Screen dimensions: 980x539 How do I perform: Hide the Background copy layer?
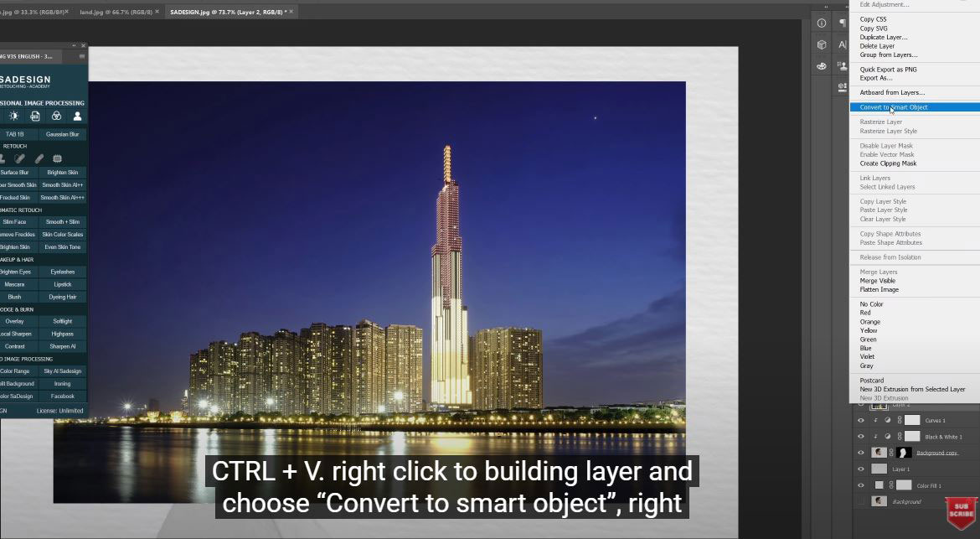tap(860, 453)
